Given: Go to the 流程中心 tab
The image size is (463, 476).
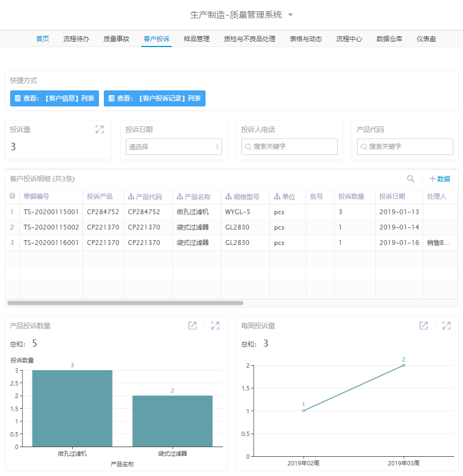Looking at the screenshot, I should coord(349,39).
